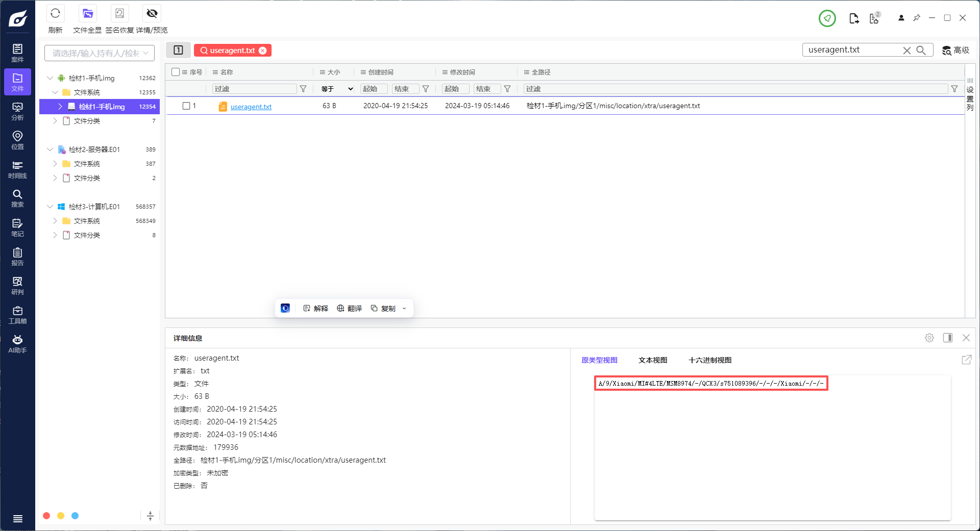The image size is (980, 531).
Task: Open the AI助手 assistant in sidebar
Action: pos(17,344)
